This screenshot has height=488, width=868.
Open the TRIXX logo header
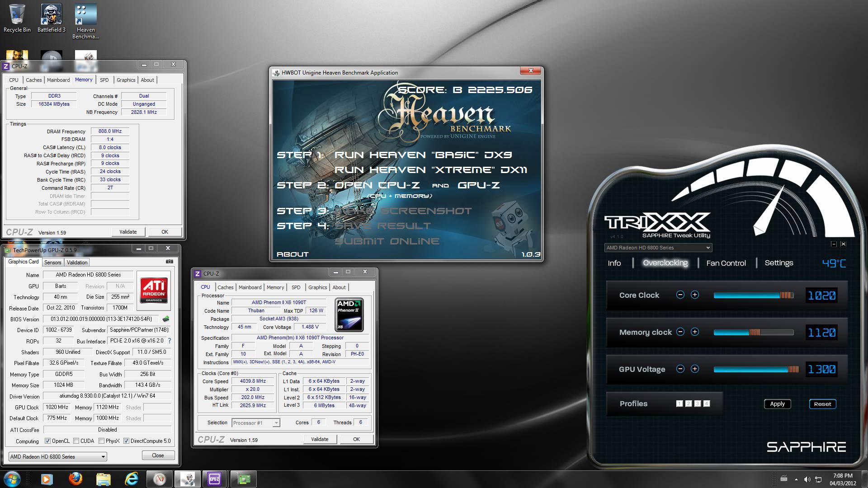coord(657,225)
